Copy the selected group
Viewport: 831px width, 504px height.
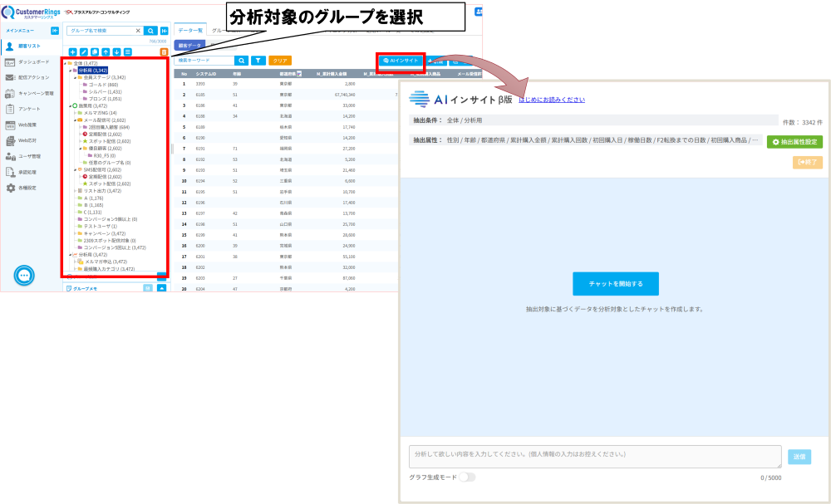[x=95, y=51]
